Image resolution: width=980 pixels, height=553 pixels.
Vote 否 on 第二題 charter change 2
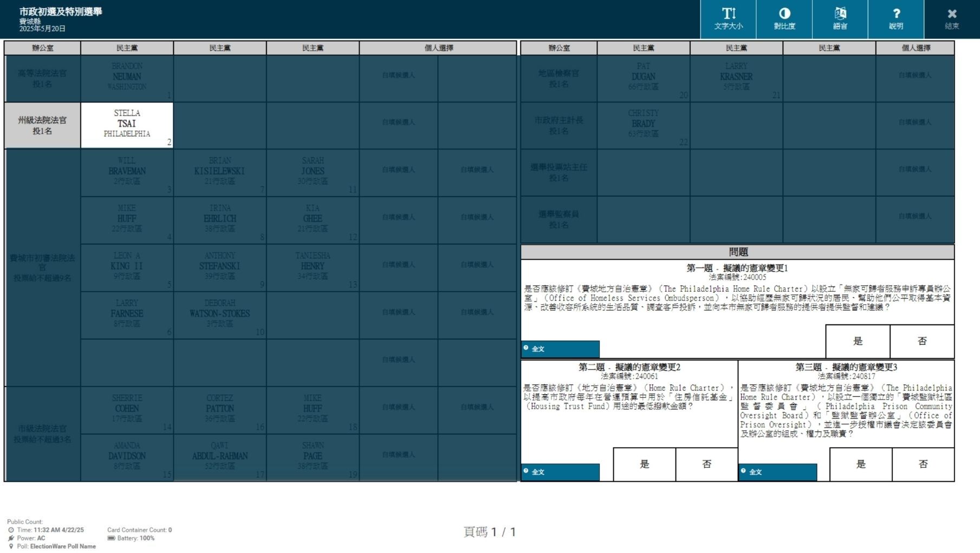(x=706, y=464)
